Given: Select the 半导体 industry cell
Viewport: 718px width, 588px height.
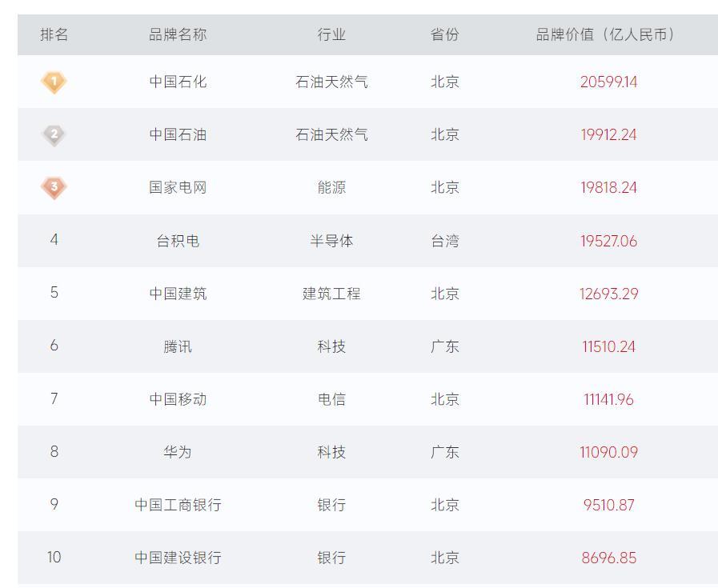Looking at the screenshot, I should pyautogui.click(x=331, y=241).
